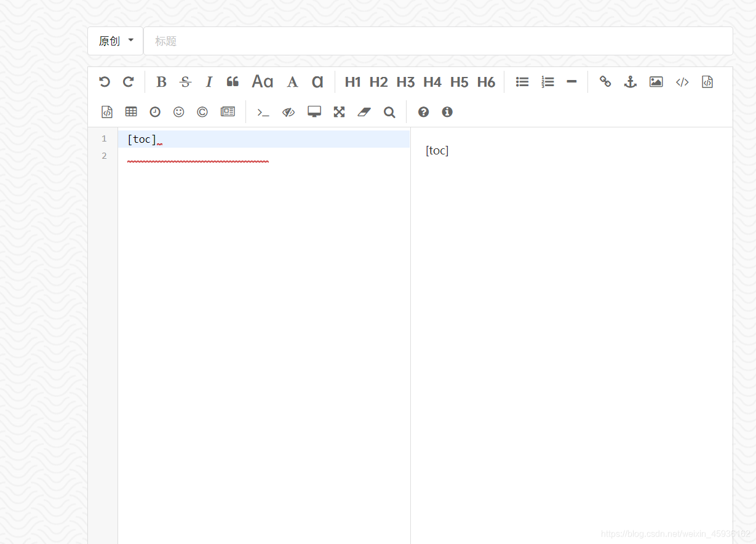Open full HTML preview with monitor icon
The height and width of the screenshot is (544, 756).
click(314, 112)
